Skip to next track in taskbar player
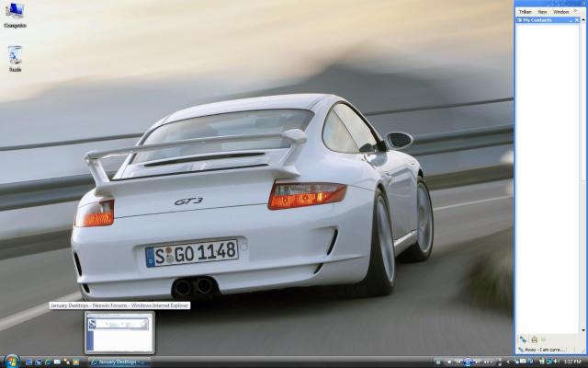 click(x=478, y=362)
